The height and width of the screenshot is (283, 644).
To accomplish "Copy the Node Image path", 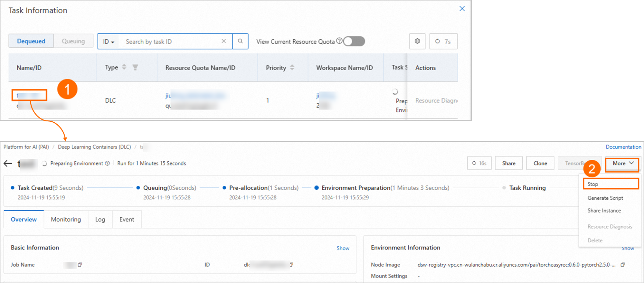I will point(623,265).
